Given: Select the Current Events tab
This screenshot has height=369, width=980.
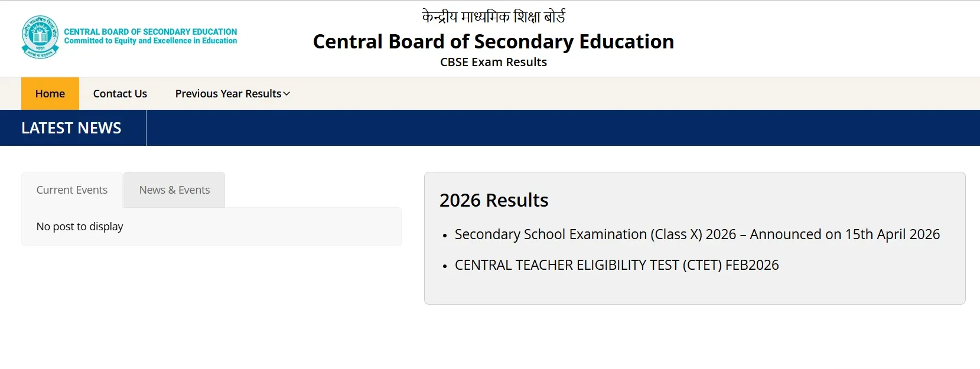Looking at the screenshot, I should [71, 190].
